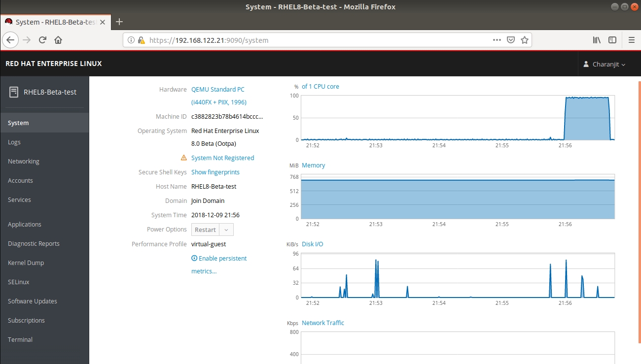Click the browser reload icon
The height and width of the screenshot is (364, 641).
click(x=42, y=40)
